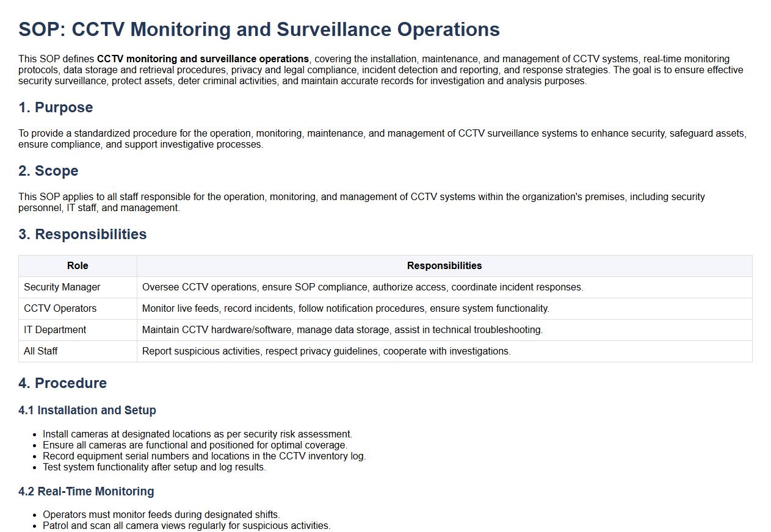The height and width of the screenshot is (532, 771).
Task: Select the '1. Purpose' section heading
Action: (56, 107)
